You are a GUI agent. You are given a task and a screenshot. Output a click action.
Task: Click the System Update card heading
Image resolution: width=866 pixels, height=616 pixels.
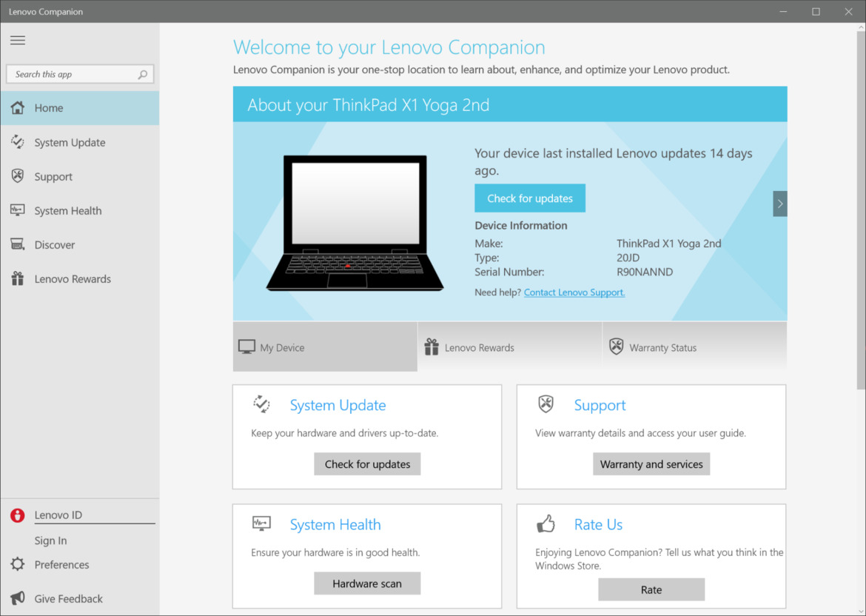tap(338, 405)
